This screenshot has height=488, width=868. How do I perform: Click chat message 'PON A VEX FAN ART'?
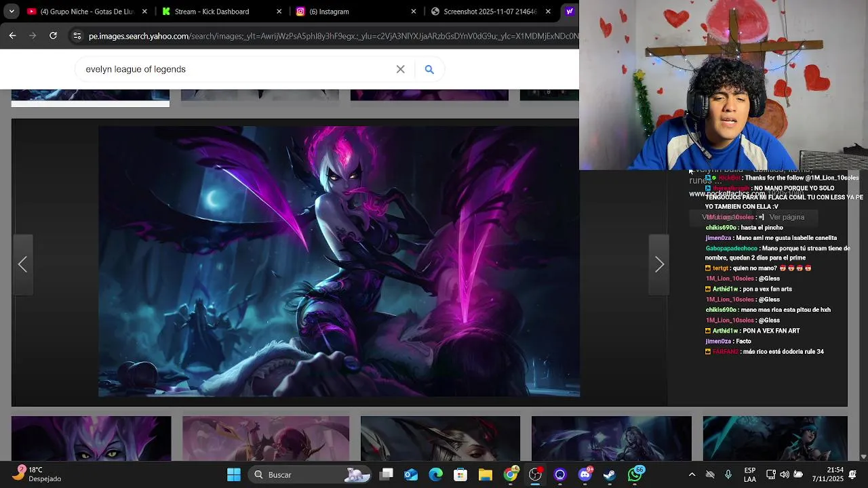click(x=771, y=331)
